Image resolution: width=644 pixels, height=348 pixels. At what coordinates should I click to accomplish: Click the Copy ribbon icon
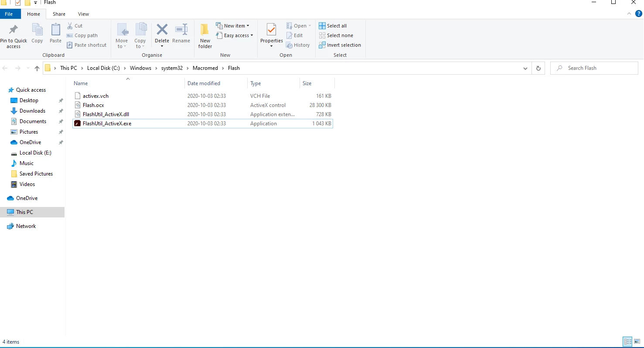pyautogui.click(x=37, y=30)
